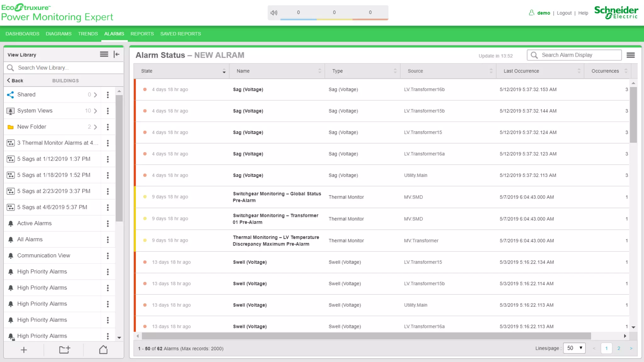Viewport: 644px width, 362px height.
Task: Click the new folder icon
Action: click(64, 350)
